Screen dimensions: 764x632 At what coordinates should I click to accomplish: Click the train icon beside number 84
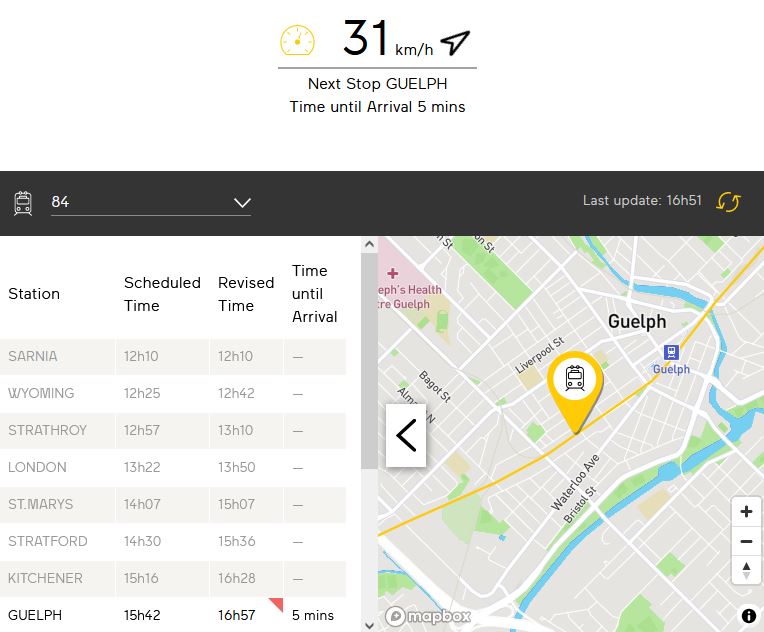click(23, 203)
